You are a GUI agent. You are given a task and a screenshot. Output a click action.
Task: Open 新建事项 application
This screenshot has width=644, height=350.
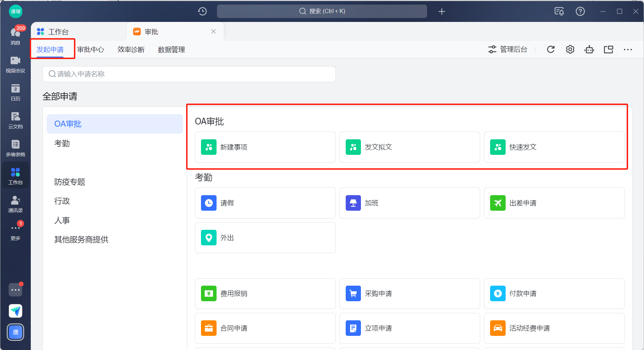pos(265,147)
